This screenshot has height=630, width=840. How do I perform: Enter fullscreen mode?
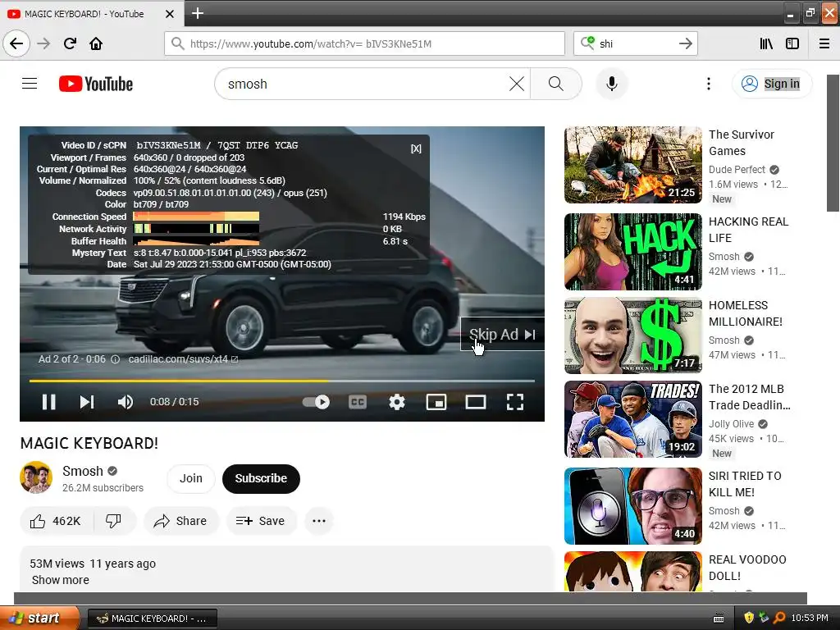click(x=515, y=402)
